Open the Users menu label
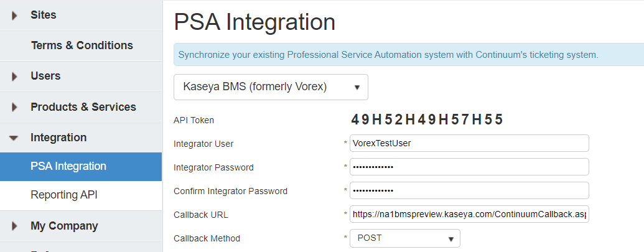Image resolution: width=644 pixels, height=252 pixels. tap(45, 76)
